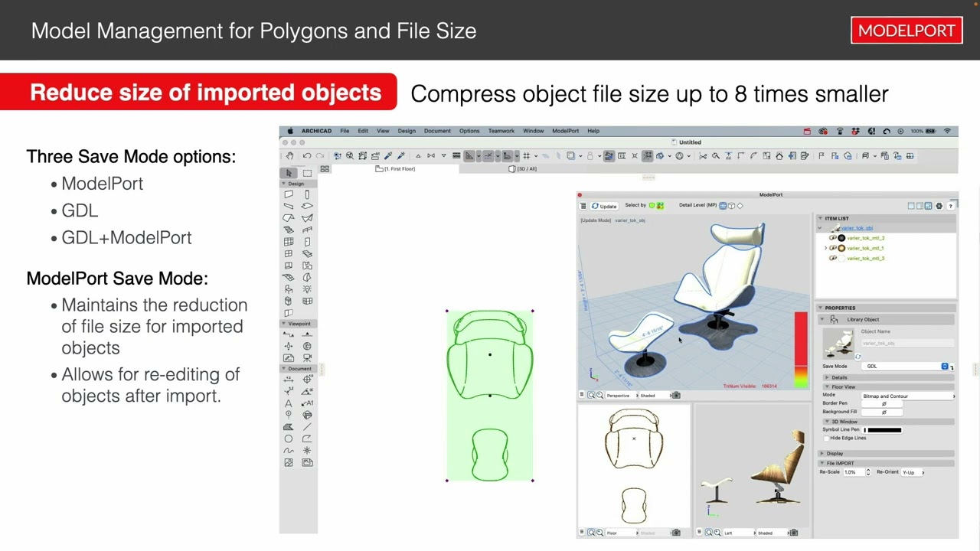Open the File menu
The width and height of the screenshot is (980, 551).
tap(345, 131)
